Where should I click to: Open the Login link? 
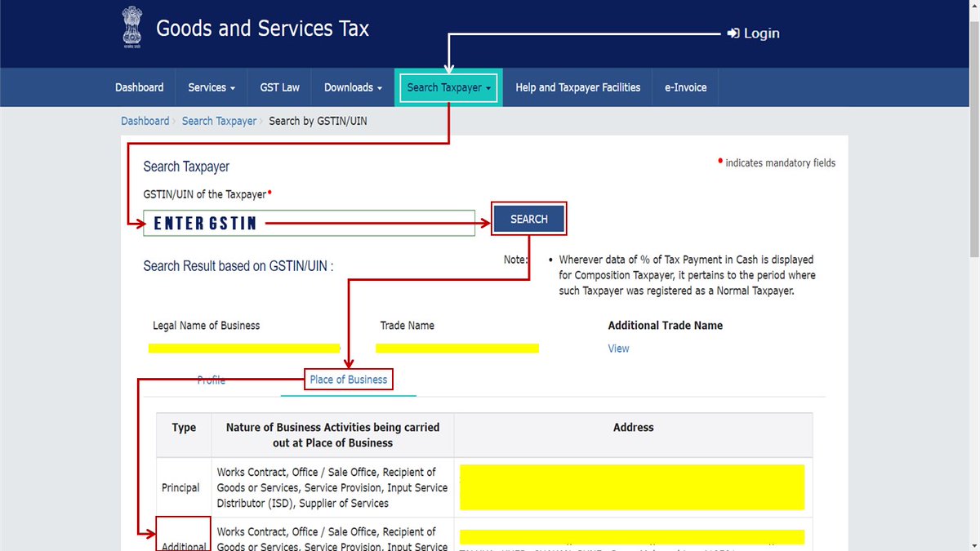(x=753, y=33)
